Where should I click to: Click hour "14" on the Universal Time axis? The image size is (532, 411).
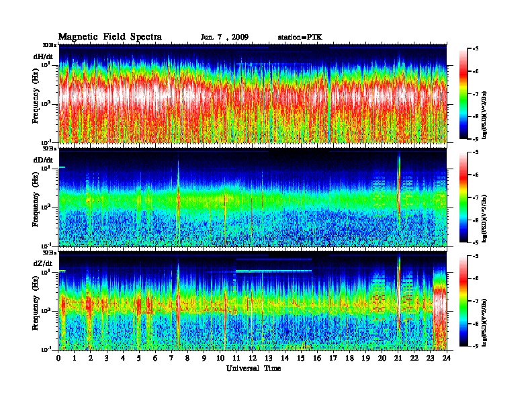pos(285,358)
